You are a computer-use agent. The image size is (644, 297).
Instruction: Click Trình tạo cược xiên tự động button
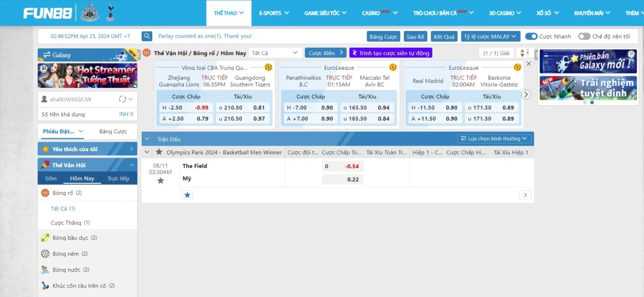391,53
